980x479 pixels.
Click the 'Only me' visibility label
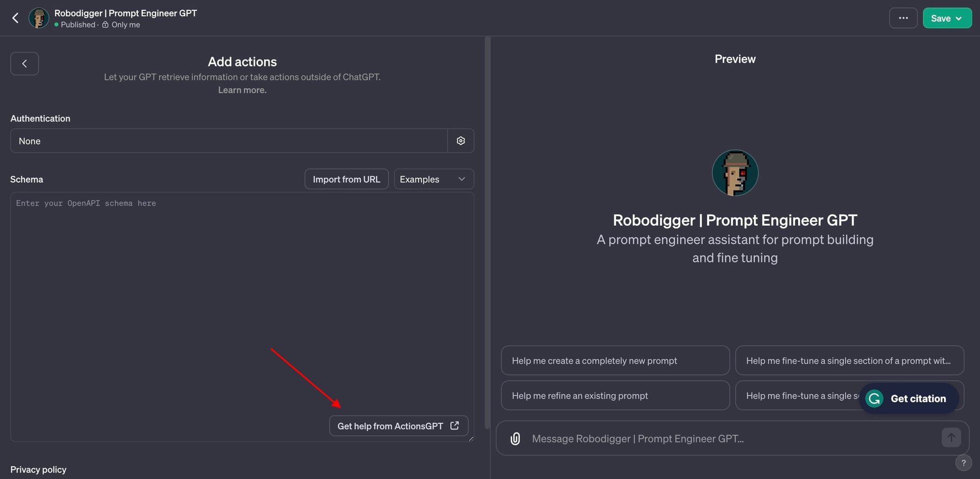point(125,25)
